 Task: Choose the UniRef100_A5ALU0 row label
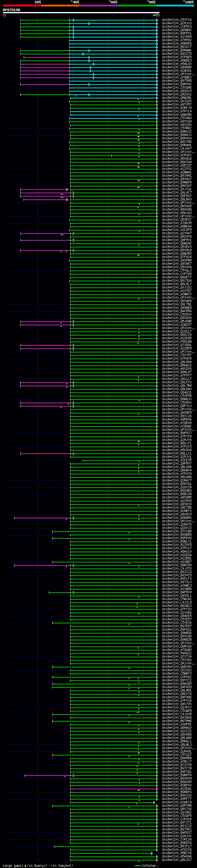pyautogui.click(x=177, y=64)
